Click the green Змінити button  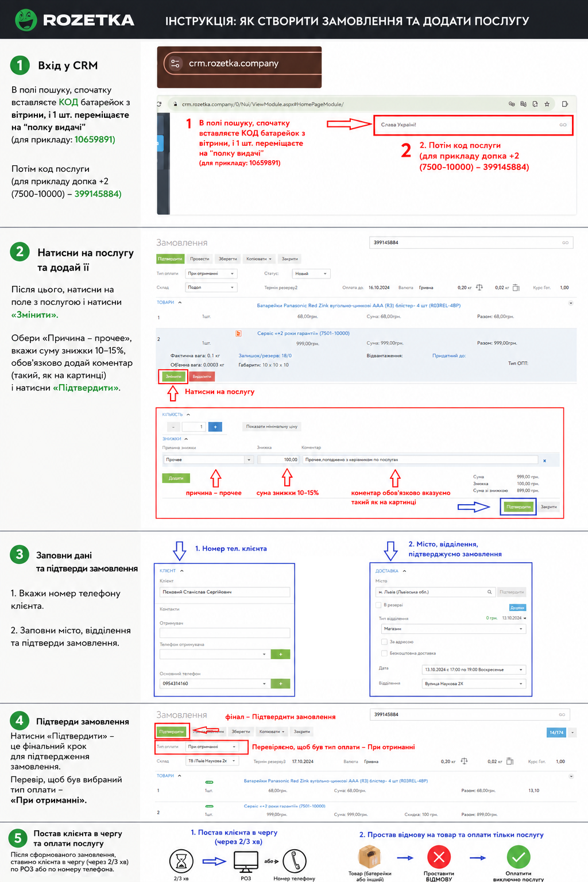[x=173, y=377]
